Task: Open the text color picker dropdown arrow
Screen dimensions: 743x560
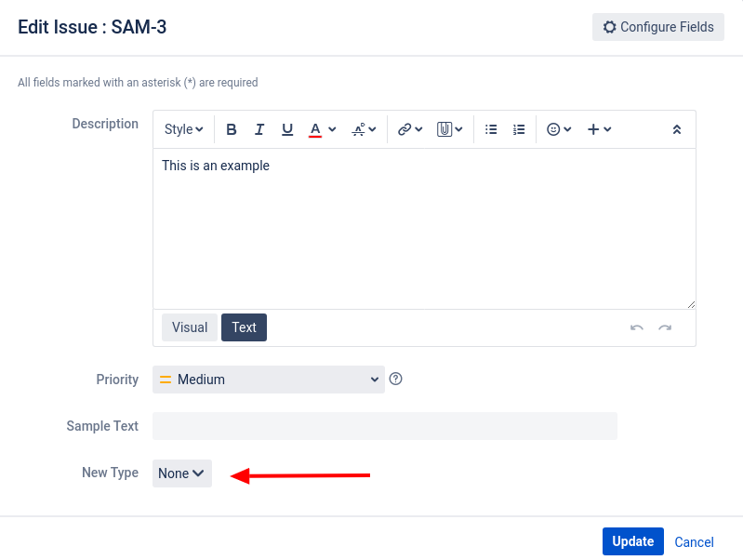Action: pyautogui.click(x=332, y=129)
